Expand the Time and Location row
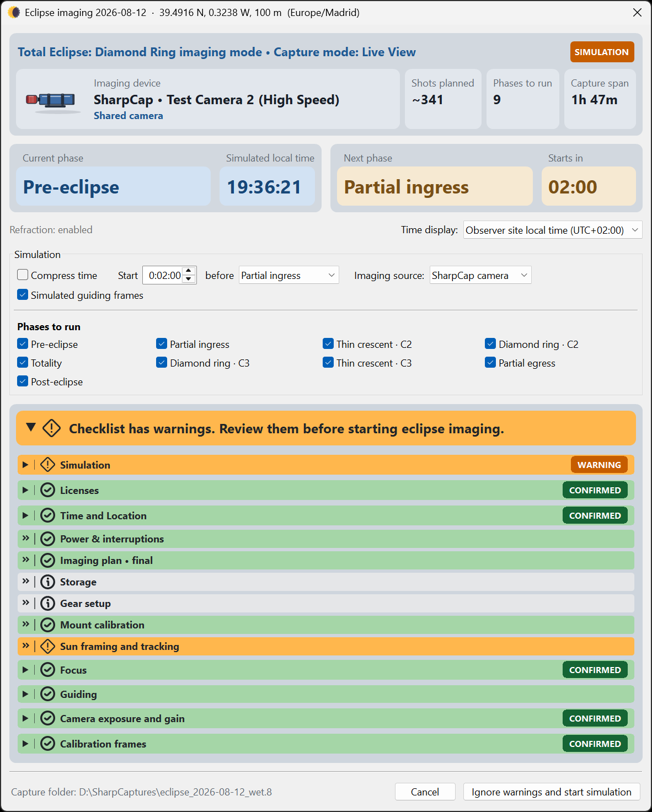The image size is (652, 812). pyautogui.click(x=25, y=515)
